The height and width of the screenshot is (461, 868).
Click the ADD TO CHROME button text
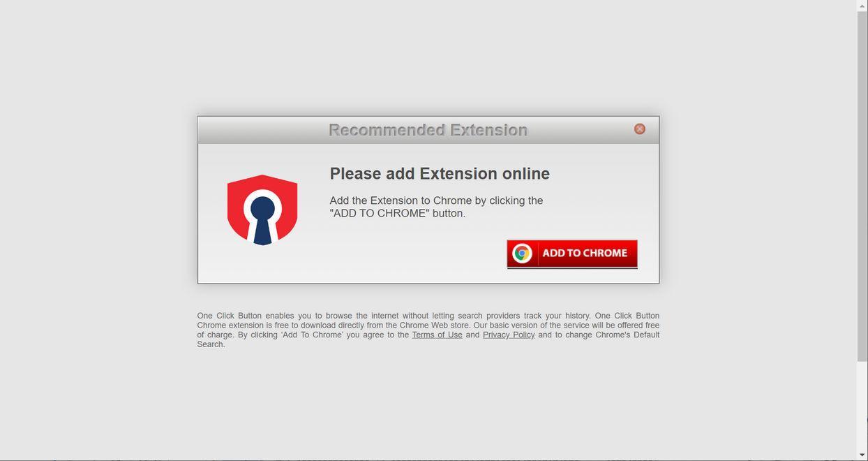click(585, 253)
